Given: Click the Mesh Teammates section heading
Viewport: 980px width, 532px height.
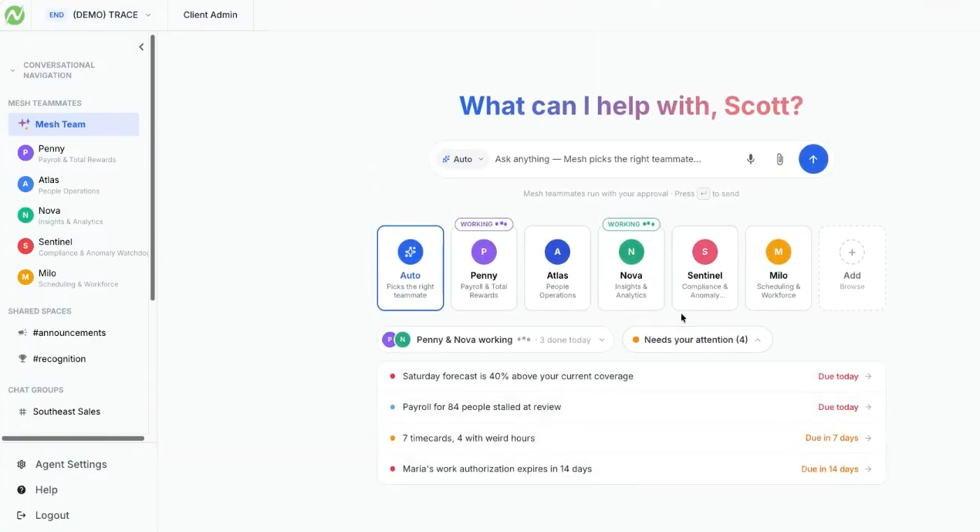Looking at the screenshot, I should pos(45,103).
